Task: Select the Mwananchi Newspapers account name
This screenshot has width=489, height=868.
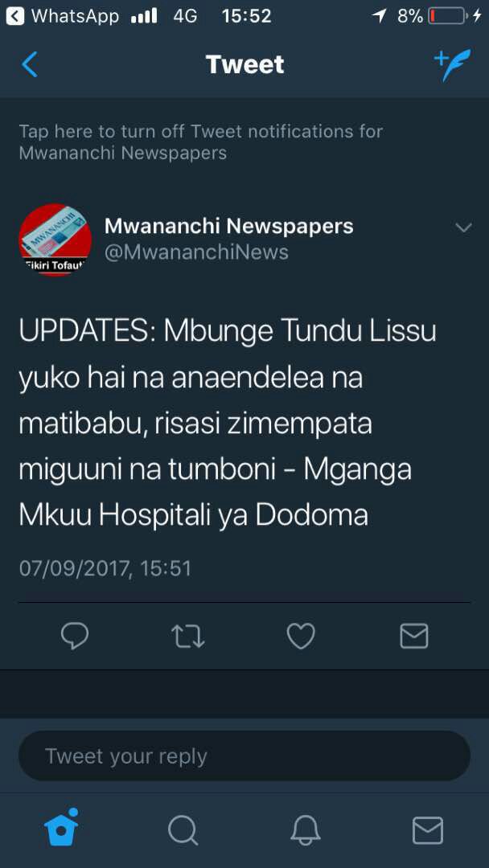Action: click(228, 226)
